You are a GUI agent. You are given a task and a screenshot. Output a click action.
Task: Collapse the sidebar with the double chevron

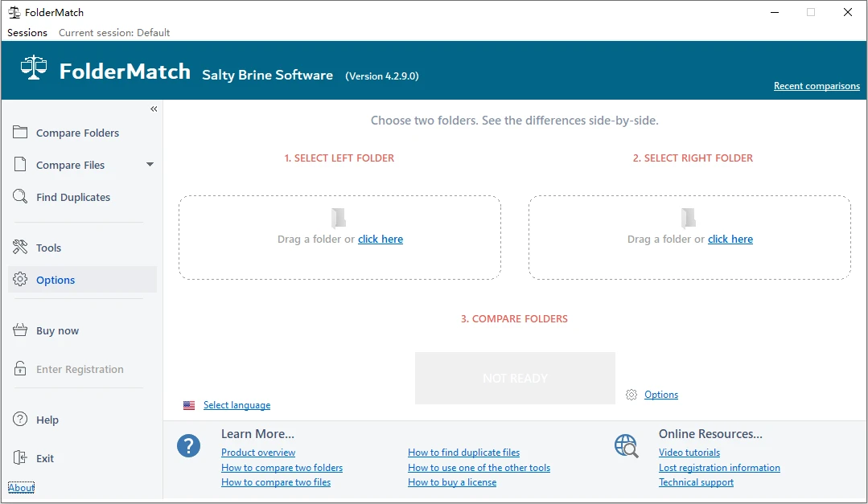pyautogui.click(x=154, y=109)
